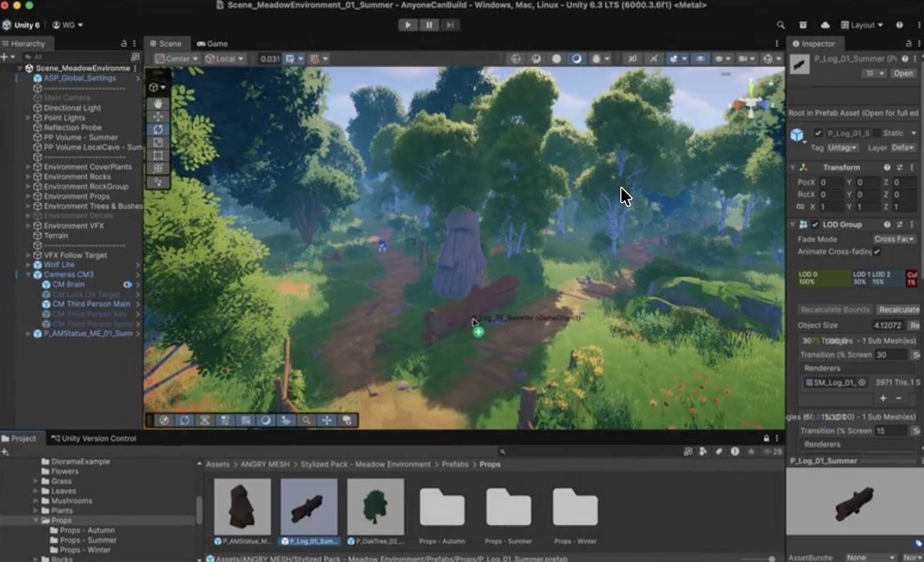
Task: Select the Scale tool
Action: (158, 142)
